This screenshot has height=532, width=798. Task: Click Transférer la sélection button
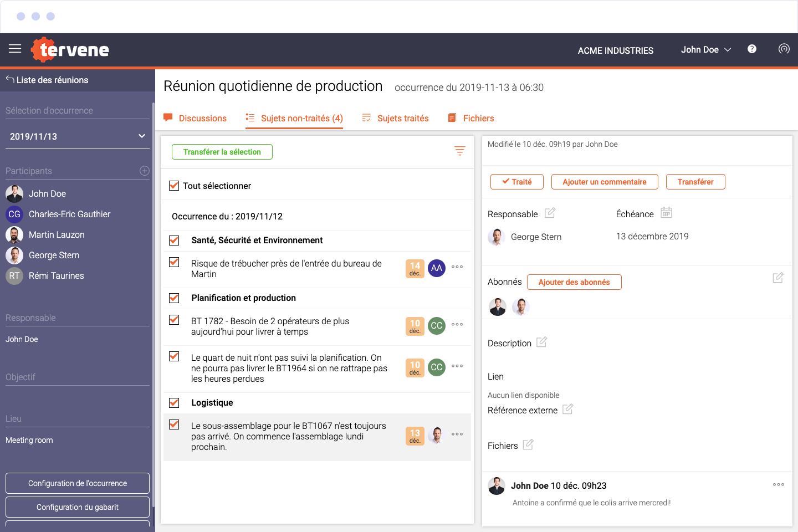tap(222, 152)
